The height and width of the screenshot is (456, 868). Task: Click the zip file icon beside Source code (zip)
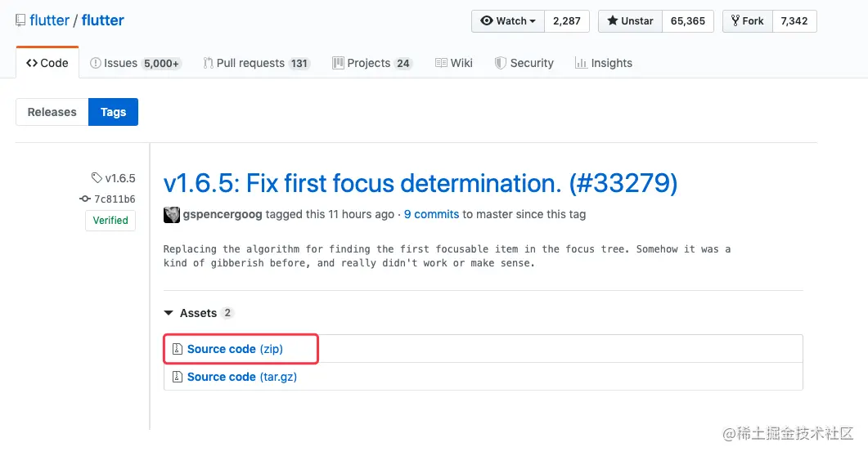[178, 349]
